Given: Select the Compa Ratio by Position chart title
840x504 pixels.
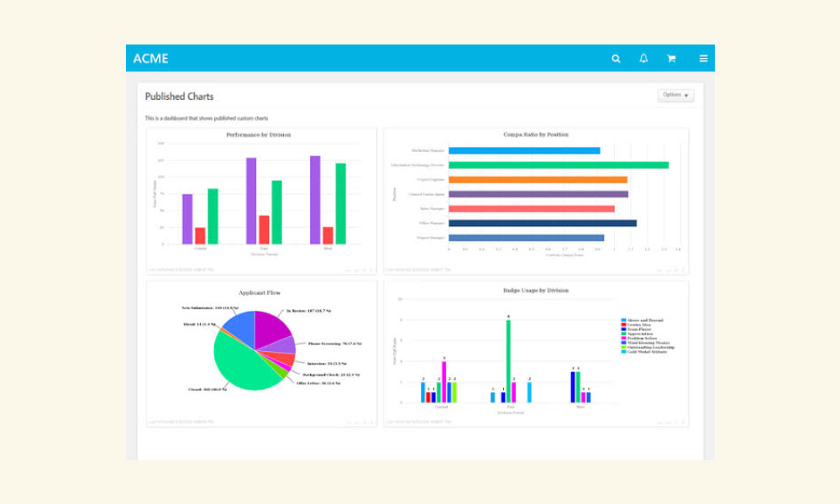Looking at the screenshot, I should 536,134.
